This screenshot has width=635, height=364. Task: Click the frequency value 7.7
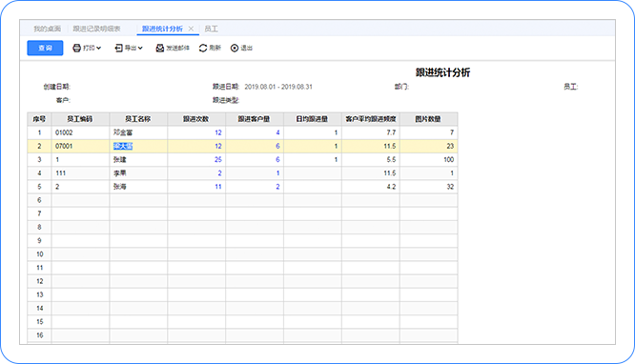pyautogui.click(x=391, y=132)
